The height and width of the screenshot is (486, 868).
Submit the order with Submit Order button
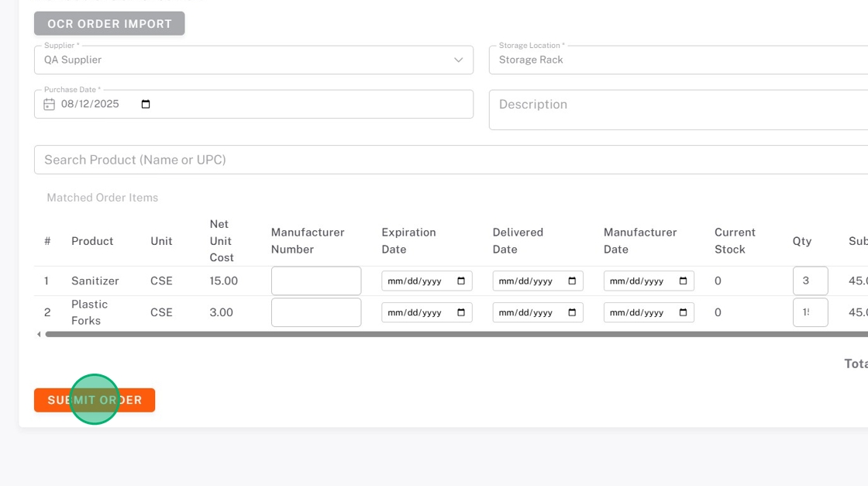pyautogui.click(x=95, y=400)
